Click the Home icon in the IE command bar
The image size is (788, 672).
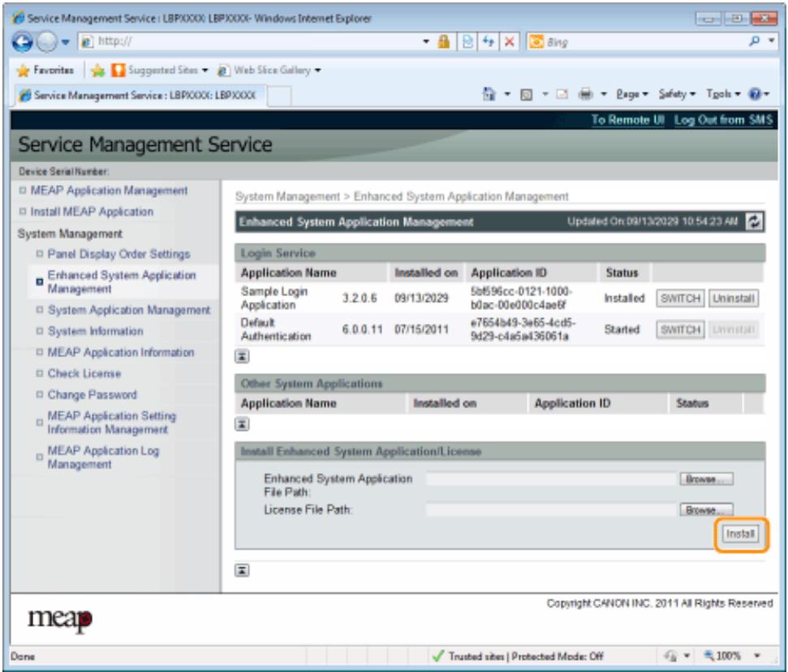click(489, 94)
